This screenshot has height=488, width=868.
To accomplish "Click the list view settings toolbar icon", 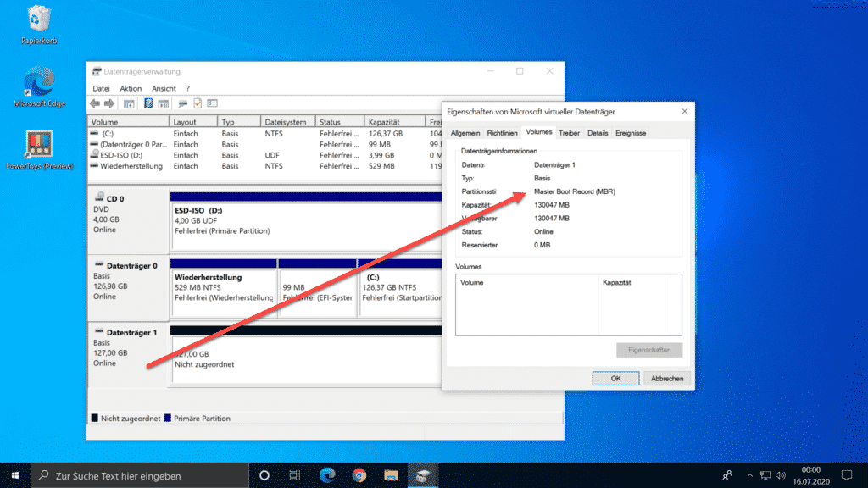I will 213,103.
